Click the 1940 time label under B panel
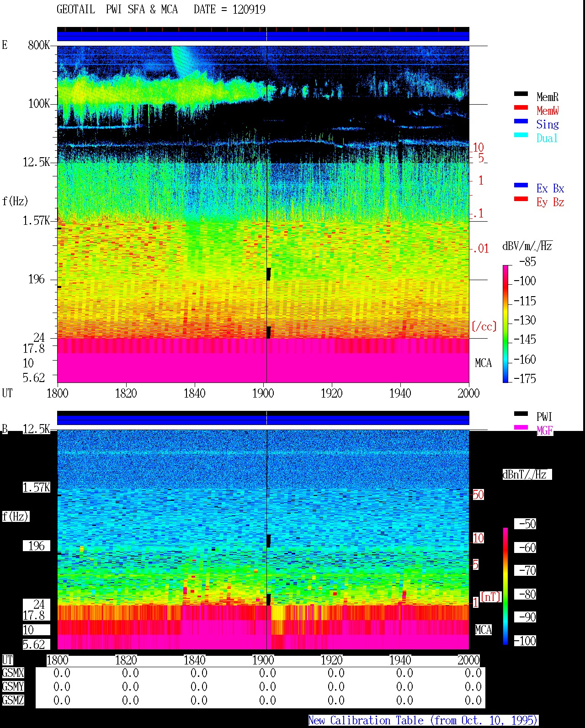 click(400, 660)
